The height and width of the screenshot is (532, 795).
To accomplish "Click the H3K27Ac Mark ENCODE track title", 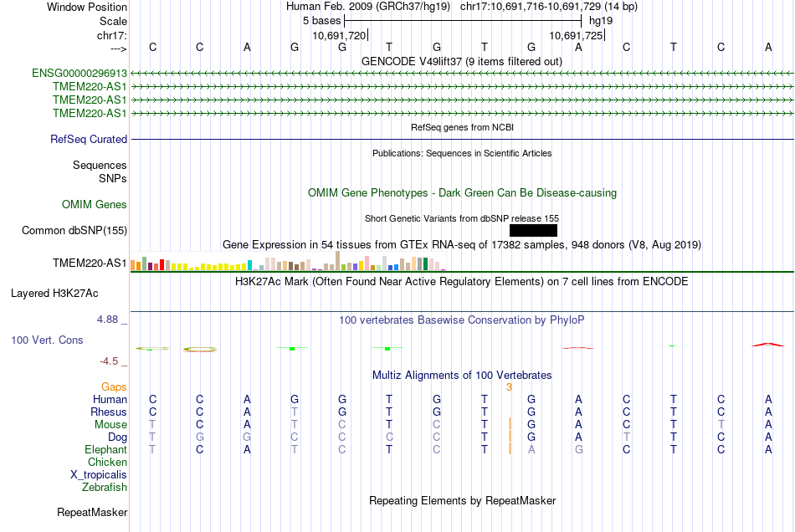I will pyautogui.click(x=462, y=282).
